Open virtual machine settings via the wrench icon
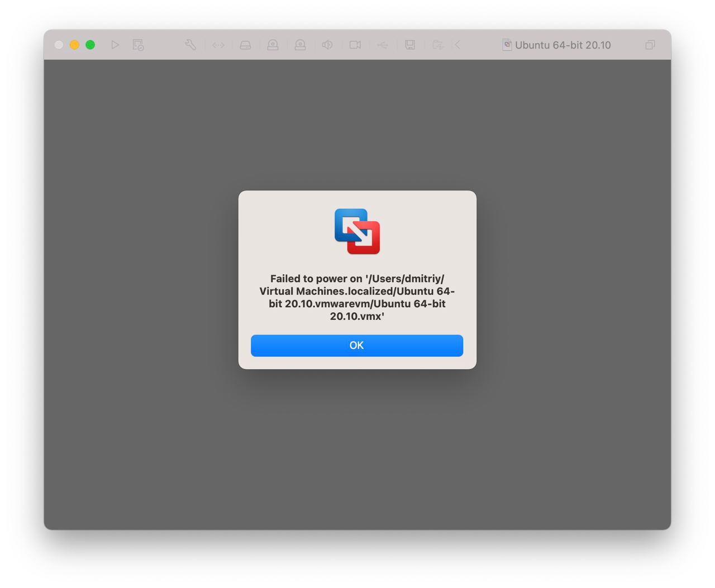The height and width of the screenshot is (588, 715). (x=190, y=45)
